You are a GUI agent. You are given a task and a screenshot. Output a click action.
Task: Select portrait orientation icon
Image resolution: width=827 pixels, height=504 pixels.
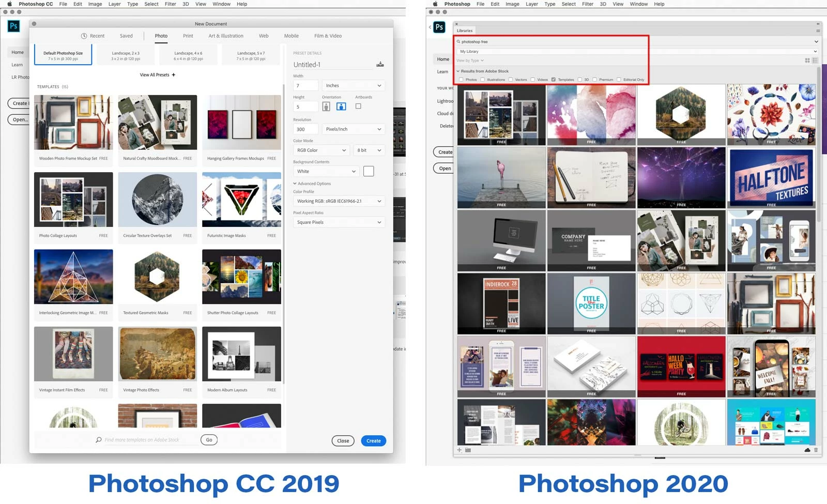326,106
